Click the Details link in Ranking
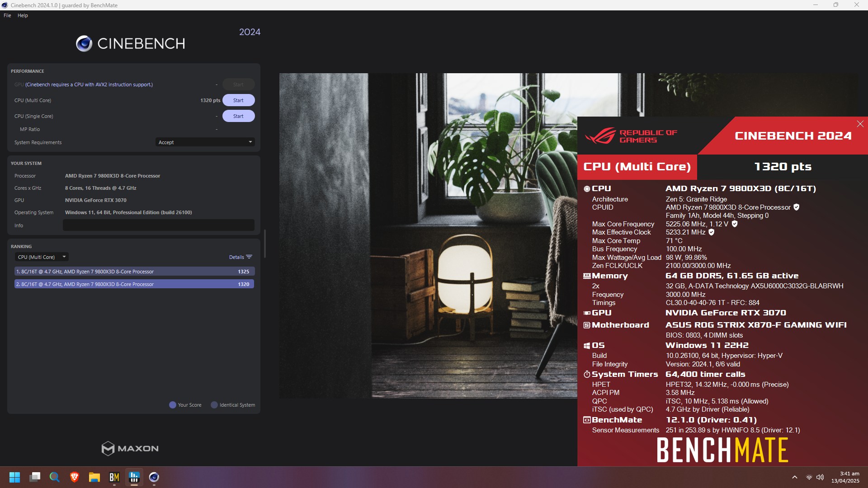This screenshot has height=488, width=868. pos(236,257)
